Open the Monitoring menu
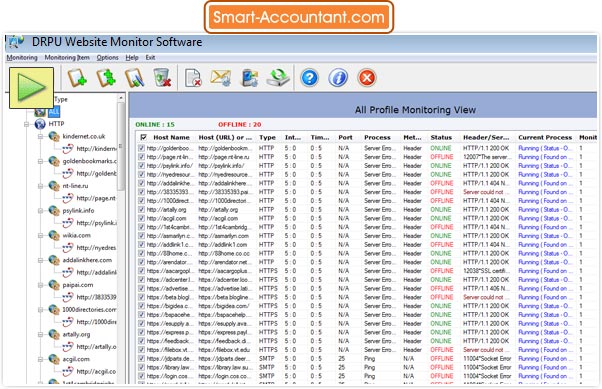The width and height of the screenshot is (602, 389). (x=22, y=58)
